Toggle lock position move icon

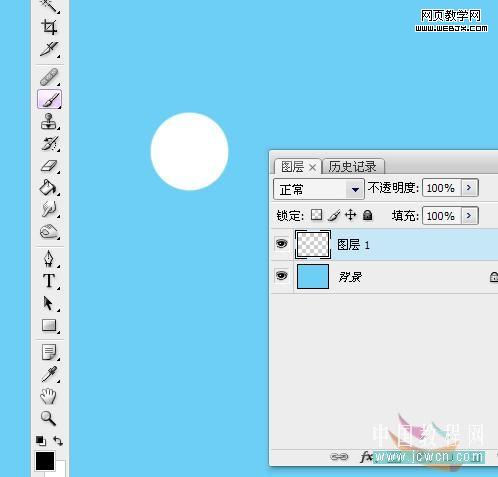tap(351, 215)
